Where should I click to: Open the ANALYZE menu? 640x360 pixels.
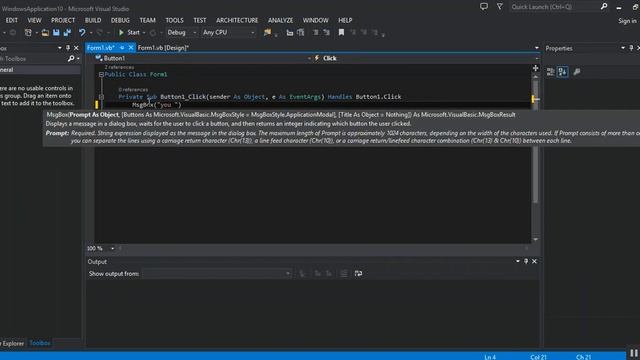(x=280, y=20)
